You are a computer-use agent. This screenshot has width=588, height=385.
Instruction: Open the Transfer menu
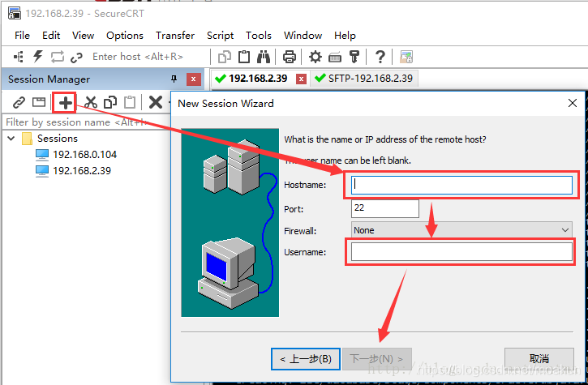[175, 35]
